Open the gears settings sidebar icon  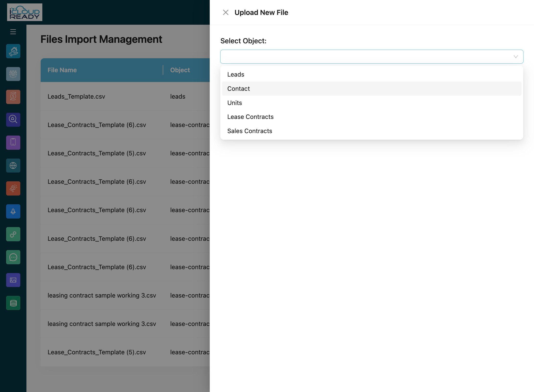click(x=13, y=234)
